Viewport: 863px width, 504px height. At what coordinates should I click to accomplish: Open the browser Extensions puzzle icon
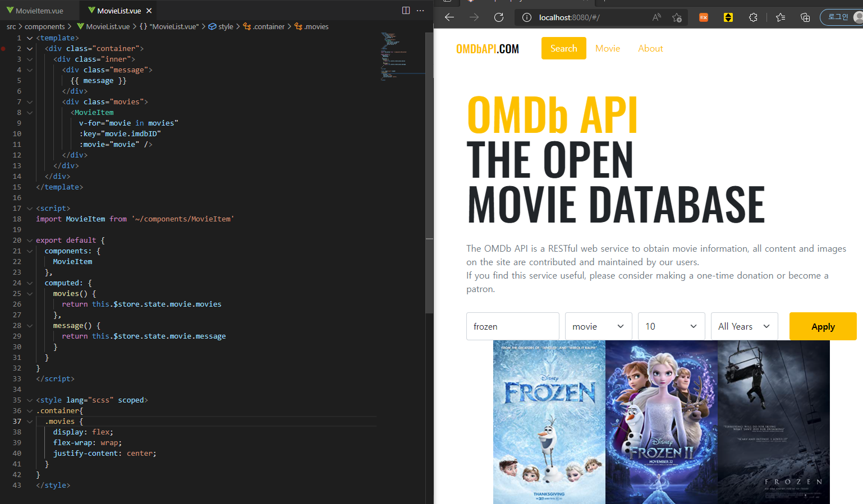[x=753, y=17]
